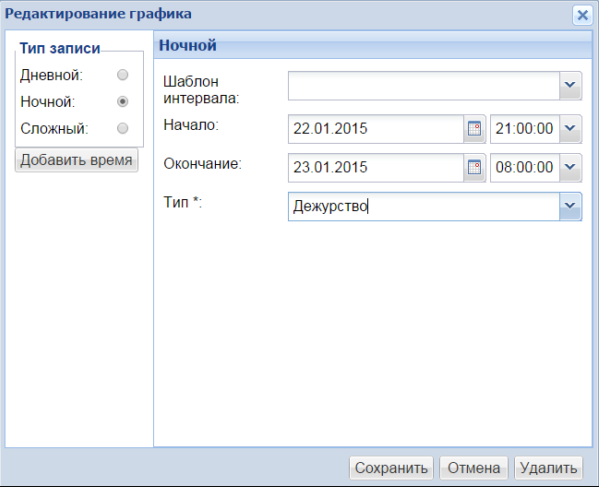This screenshot has height=487, width=599.
Task: Select the Дневной radio button
Action: pyautogui.click(x=122, y=75)
